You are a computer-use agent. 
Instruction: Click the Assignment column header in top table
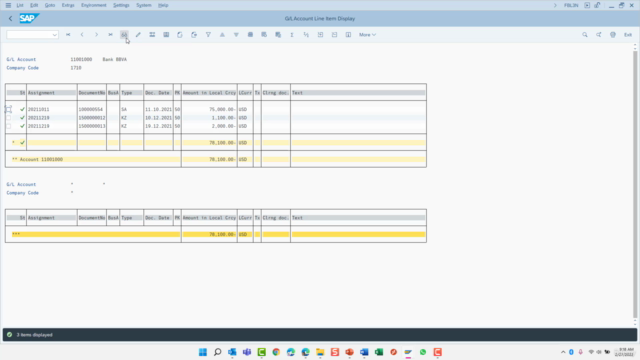coord(52,93)
